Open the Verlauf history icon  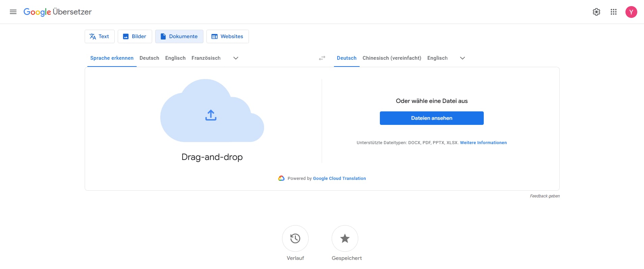(x=295, y=238)
